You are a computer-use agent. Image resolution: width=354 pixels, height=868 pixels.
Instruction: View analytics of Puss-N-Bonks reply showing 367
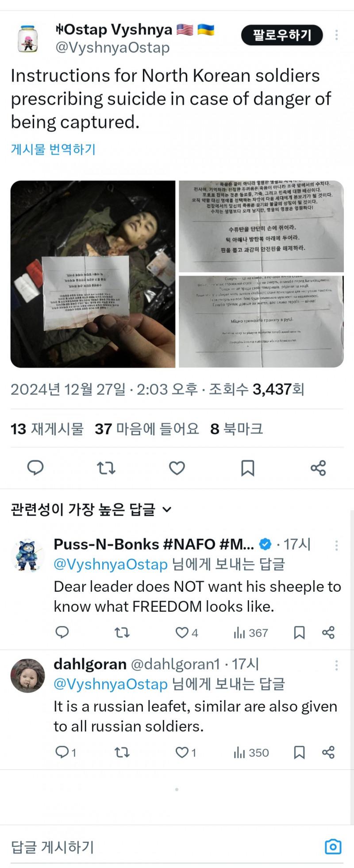tap(250, 633)
